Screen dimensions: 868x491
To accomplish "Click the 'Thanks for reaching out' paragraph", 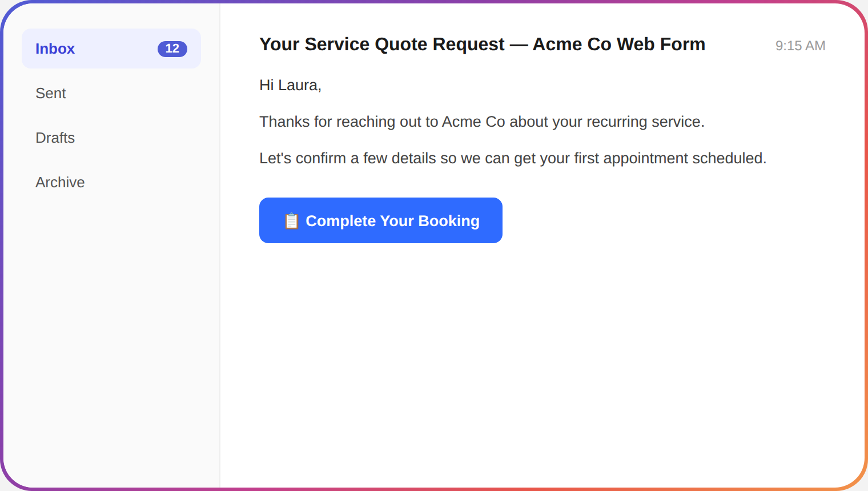I will tap(482, 122).
